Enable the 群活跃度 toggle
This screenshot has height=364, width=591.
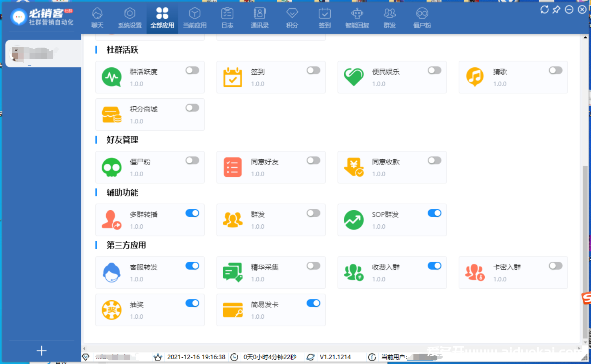pos(193,70)
